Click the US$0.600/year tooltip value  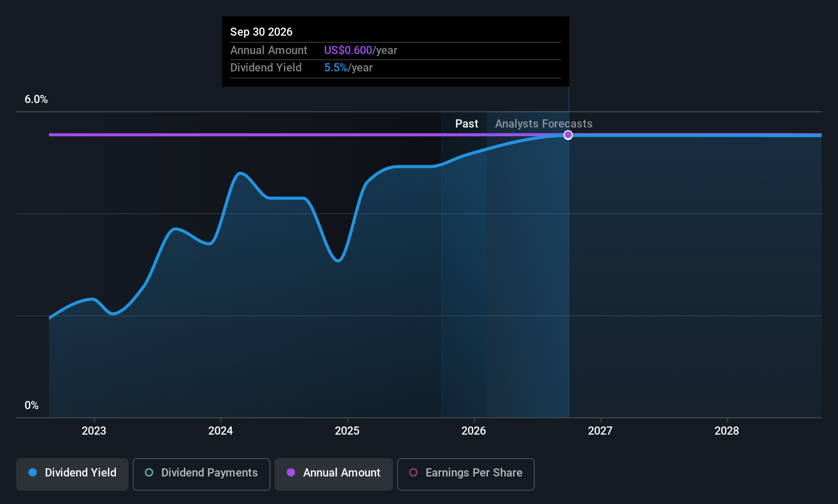point(360,51)
